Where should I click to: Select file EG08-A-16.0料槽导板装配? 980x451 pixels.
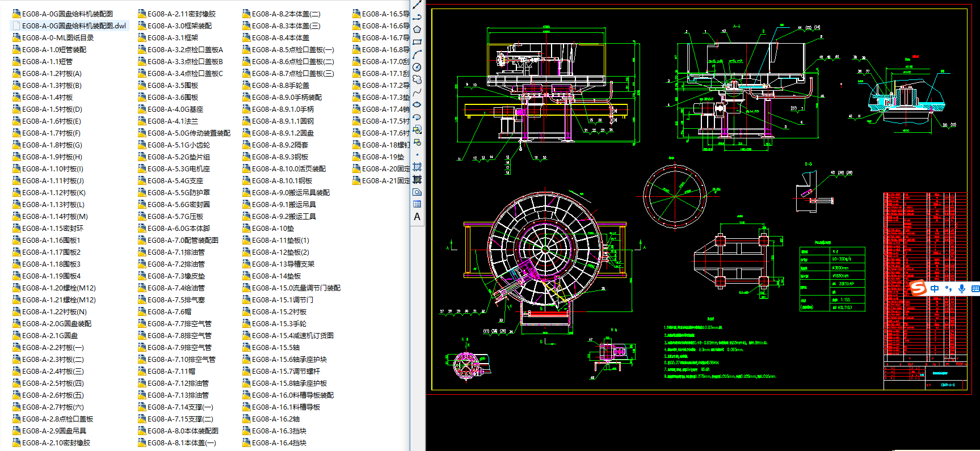288,395
